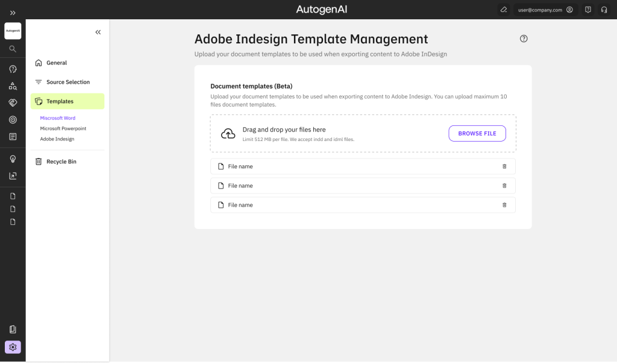Screen dimensions: 617x364
Task: Collapse the settings side panel
Action: [x=98, y=33]
